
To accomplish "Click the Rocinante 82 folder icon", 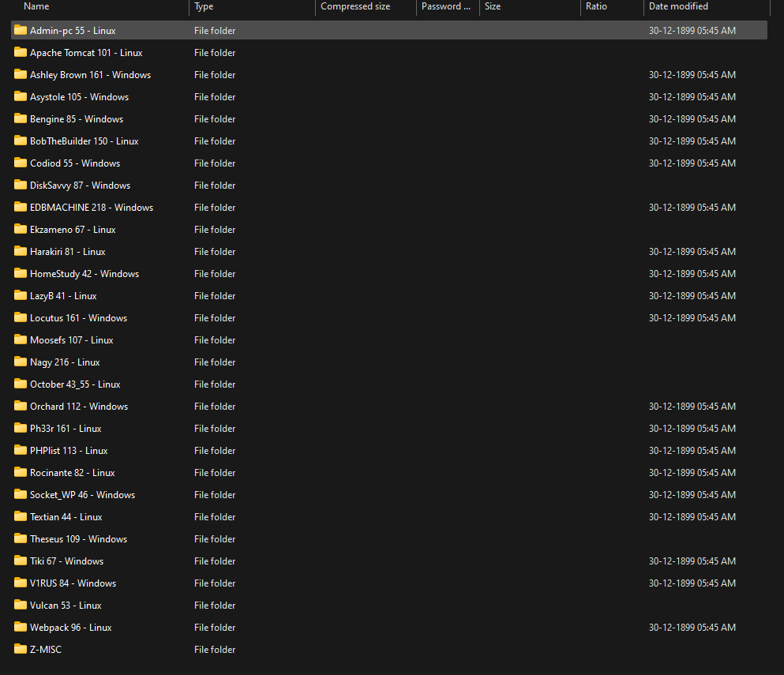I will [x=21, y=472].
